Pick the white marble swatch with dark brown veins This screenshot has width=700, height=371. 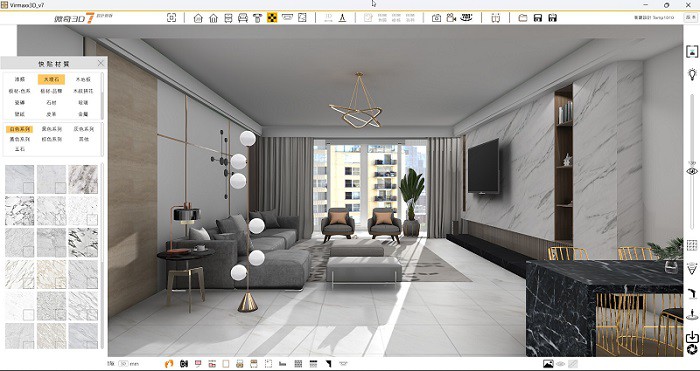(83, 179)
